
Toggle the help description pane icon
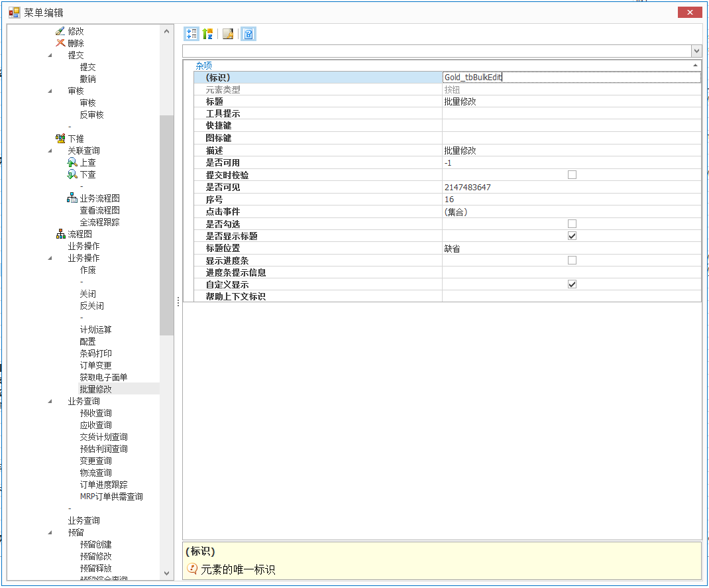[248, 34]
